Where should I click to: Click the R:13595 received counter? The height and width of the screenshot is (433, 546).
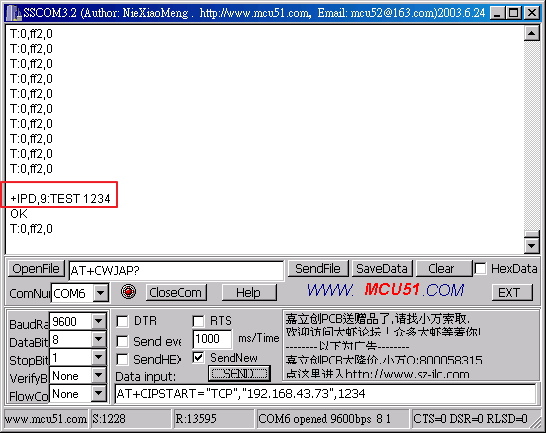click(214, 419)
